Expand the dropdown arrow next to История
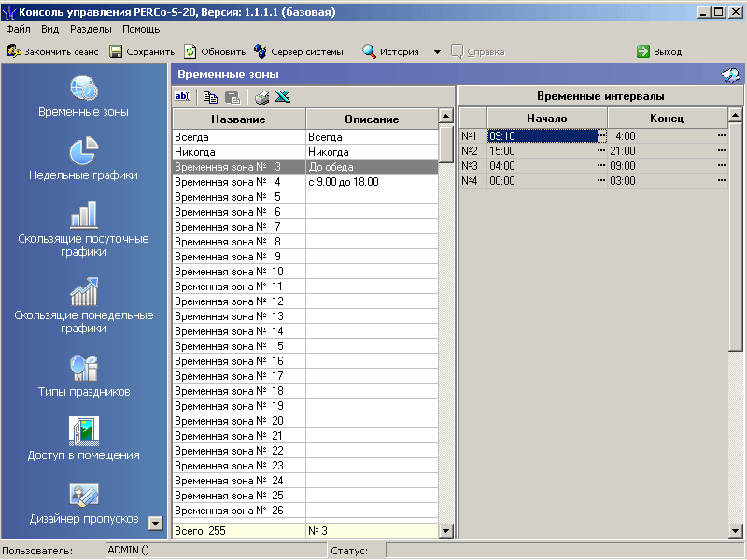 click(x=437, y=52)
